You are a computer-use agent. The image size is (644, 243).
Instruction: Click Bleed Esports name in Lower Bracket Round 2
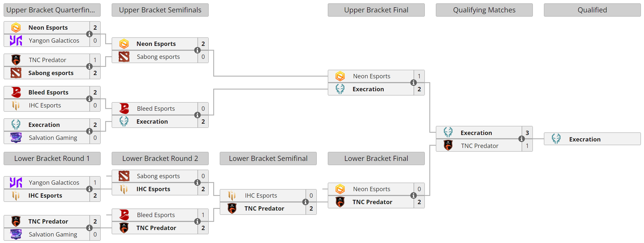pyautogui.click(x=156, y=215)
